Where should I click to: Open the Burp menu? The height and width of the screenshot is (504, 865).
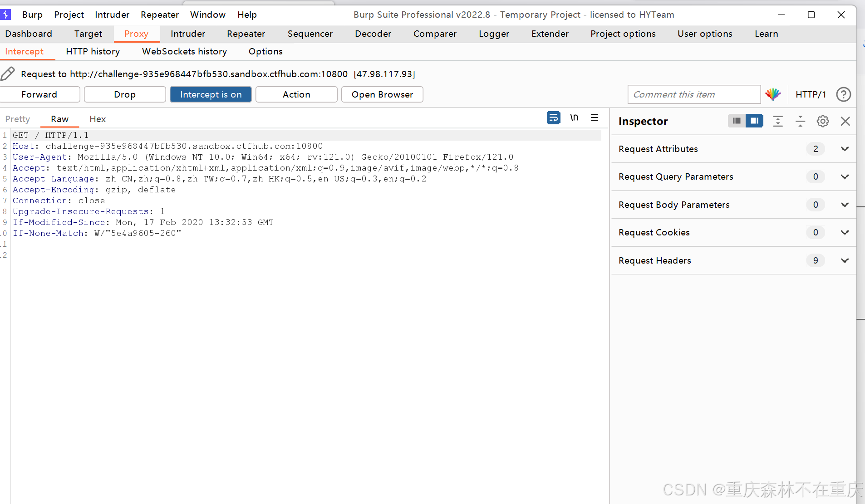pyautogui.click(x=32, y=15)
